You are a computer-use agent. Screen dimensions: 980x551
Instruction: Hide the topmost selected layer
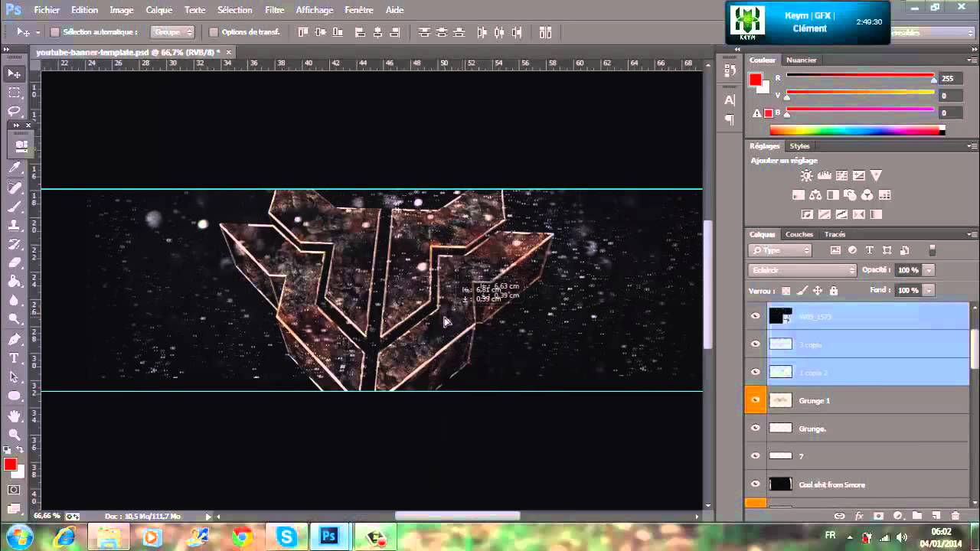coord(756,316)
